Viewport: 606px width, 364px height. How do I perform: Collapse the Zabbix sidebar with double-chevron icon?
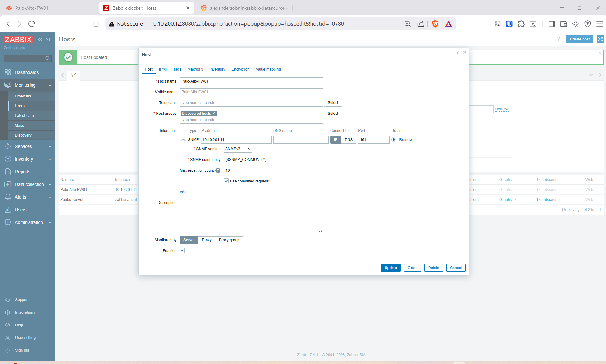[x=40, y=40]
